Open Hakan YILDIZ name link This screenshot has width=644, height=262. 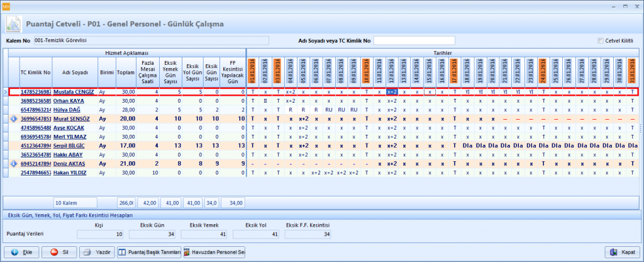click(70, 172)
